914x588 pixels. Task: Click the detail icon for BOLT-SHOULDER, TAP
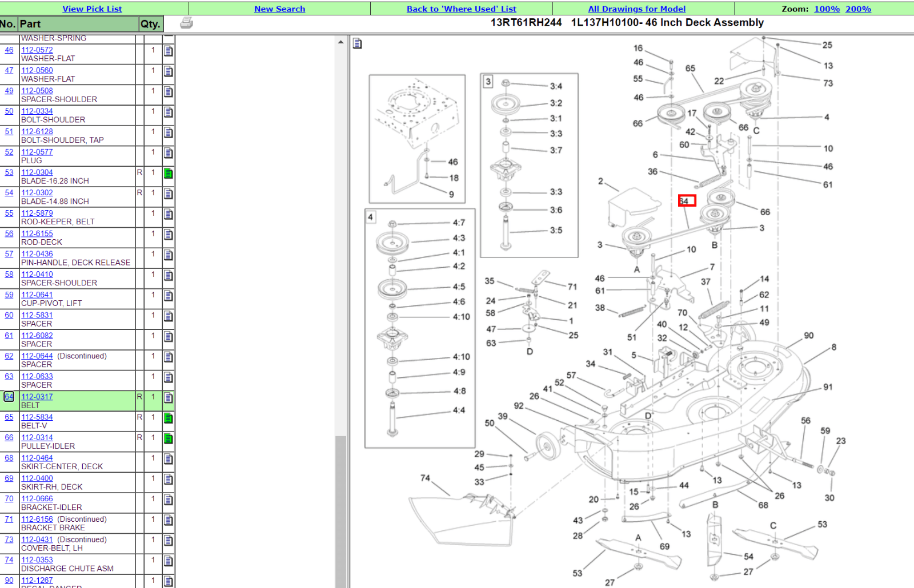(169, 132)
